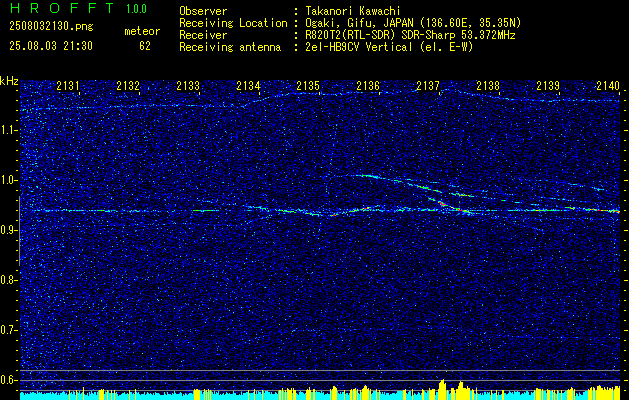Click the Receiving Location field label
Screen dimensions: 629x400
tap(233, 23)
